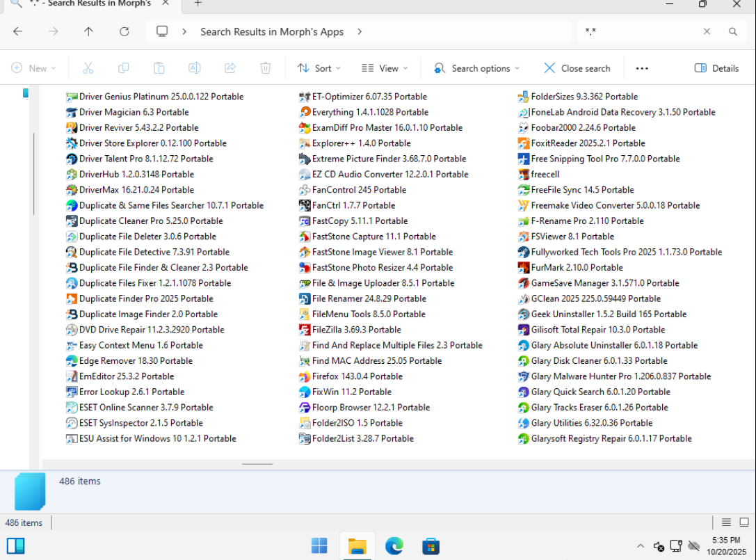Click the Firefox 143.0.4 Portable icon
This screenshot has height=560, width=756.
305,376
